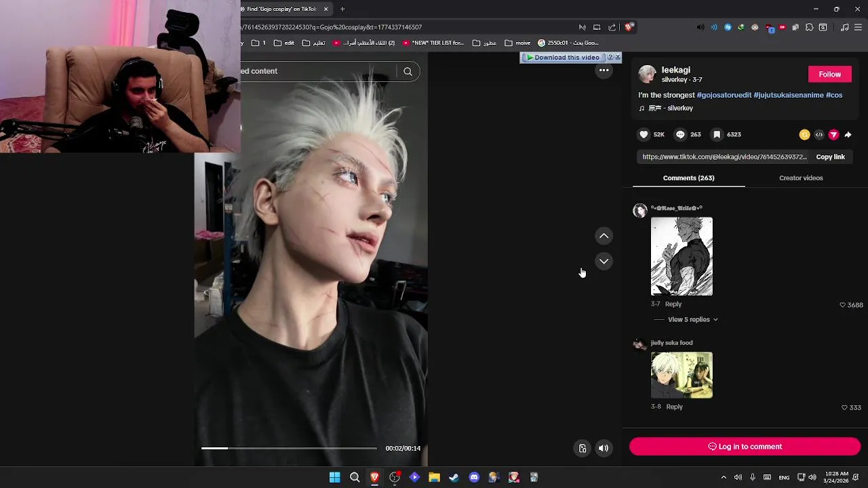Click the Find 'Gojo cosplay' on TikTok tab
868x488 pixels.
point(281,9)
